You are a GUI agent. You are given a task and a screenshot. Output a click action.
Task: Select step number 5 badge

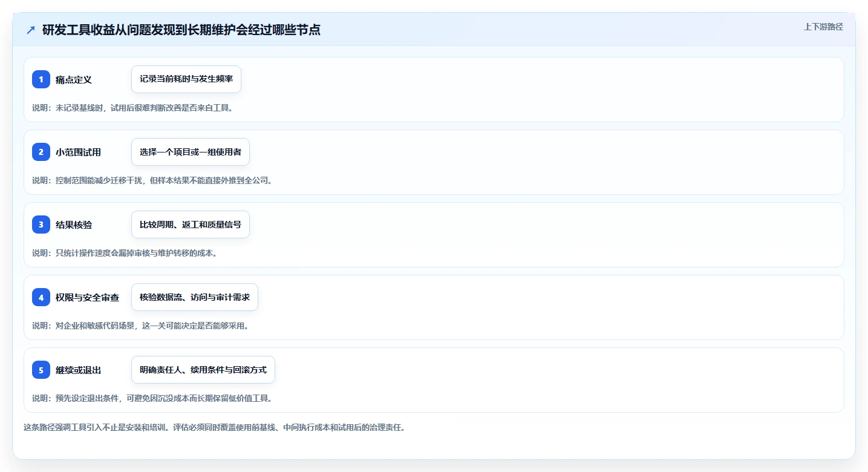41,370
